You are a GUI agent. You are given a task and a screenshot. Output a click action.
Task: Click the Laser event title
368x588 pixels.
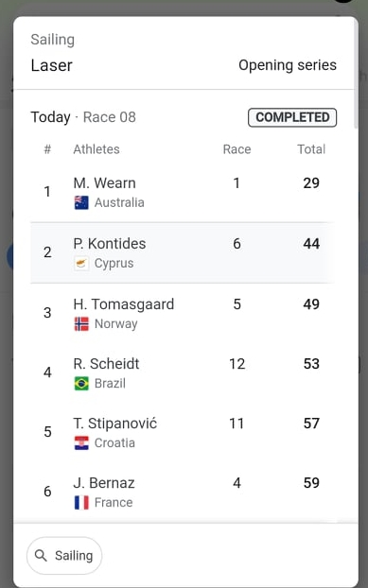point(51,65)
